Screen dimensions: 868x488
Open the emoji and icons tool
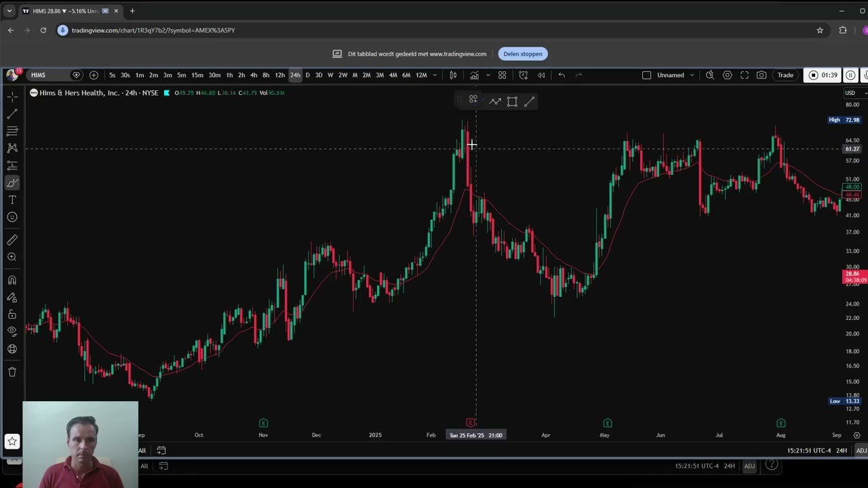tap(12, 217)
